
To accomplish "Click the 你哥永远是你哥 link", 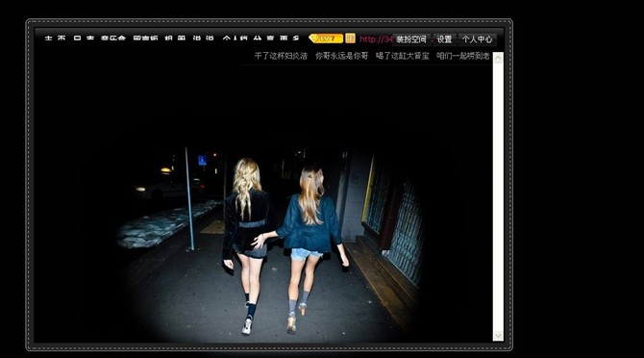I will pyautogui.click(x=342, y=56).
